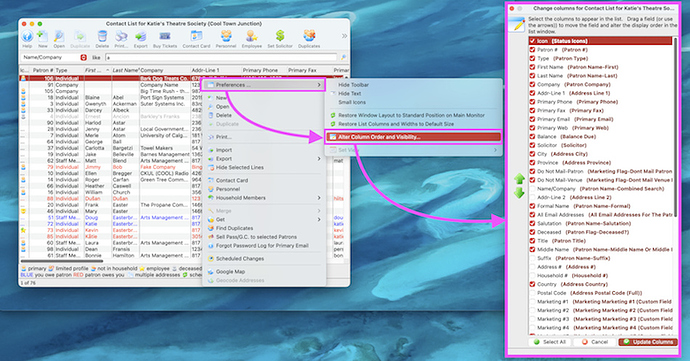Select Sell Pass/G.C. to selected Patrons
The height and width of the screenshot is (361, 690).
pos(256,237)
